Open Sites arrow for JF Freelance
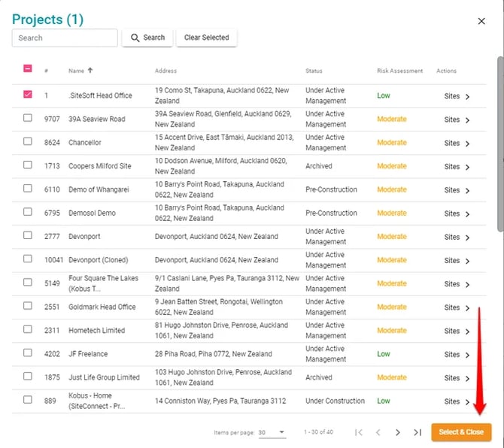This screenshot has width=504, height=448. coord(467,355)
